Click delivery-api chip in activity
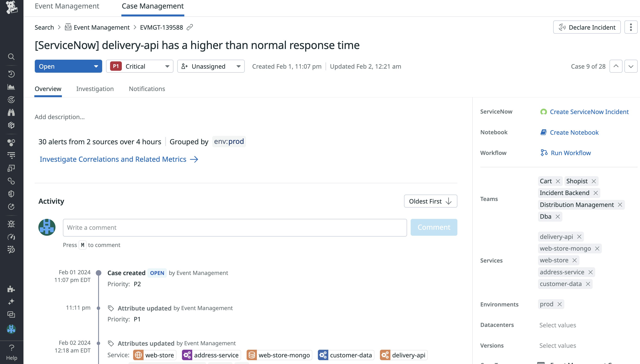The image size is (640, 364). pos(404,355)
